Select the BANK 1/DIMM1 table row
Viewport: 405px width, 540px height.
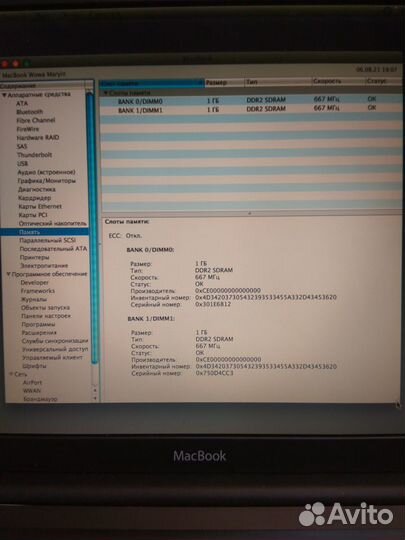tap(251, 109)
